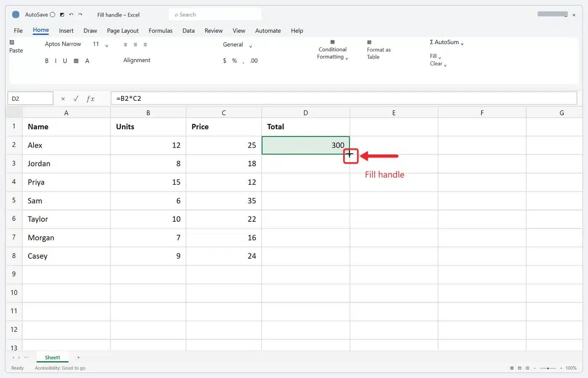Click the Search box in title bar
Image resolution: width=588 pixels, height=378 pixels.
[215, 15]
